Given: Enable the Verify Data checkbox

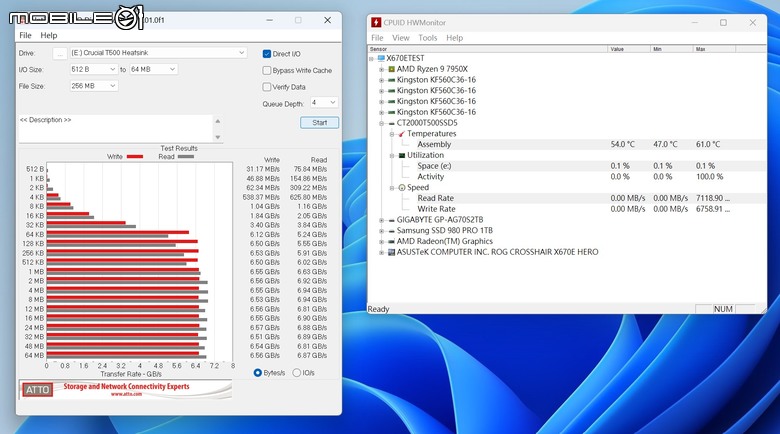Looking at the screenshot, I should (267, 87).
